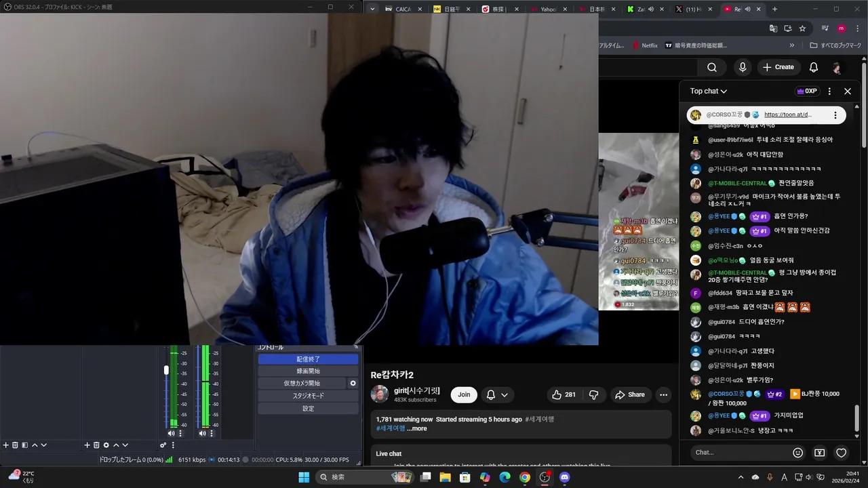Add a new scene in OBS
Screen dimensions: 868x488
6,445
